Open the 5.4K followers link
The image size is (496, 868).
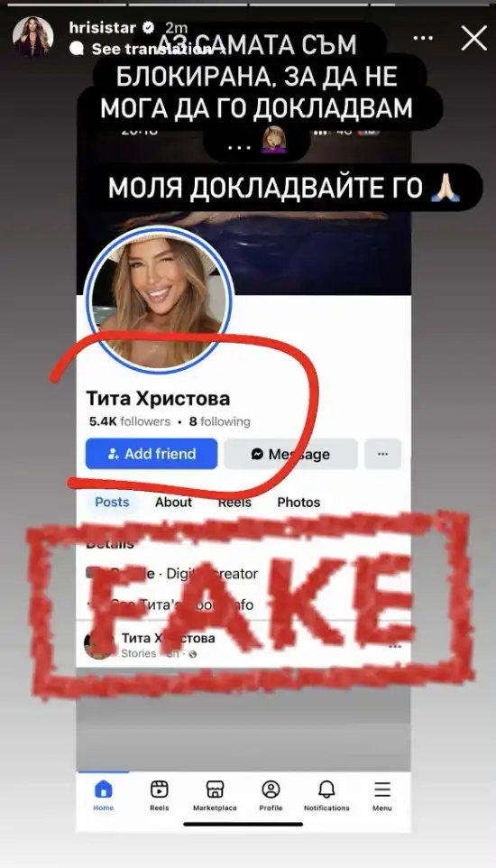(x=130, y=422)
